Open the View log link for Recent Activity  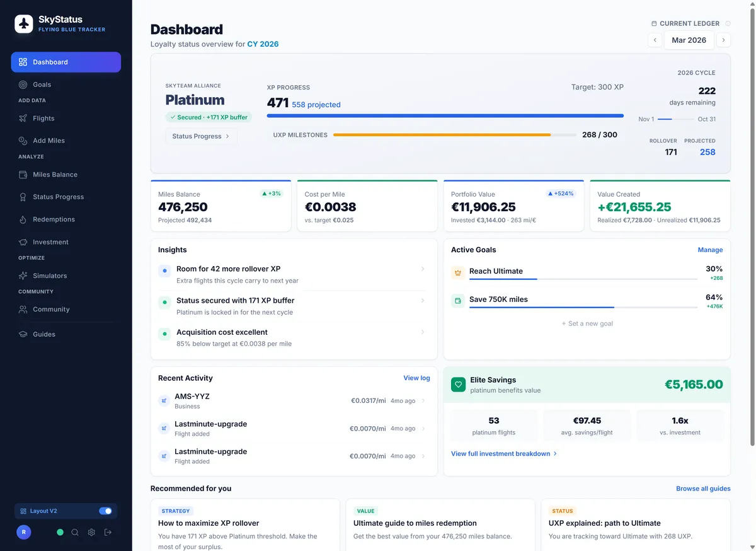tap(416, 378)
